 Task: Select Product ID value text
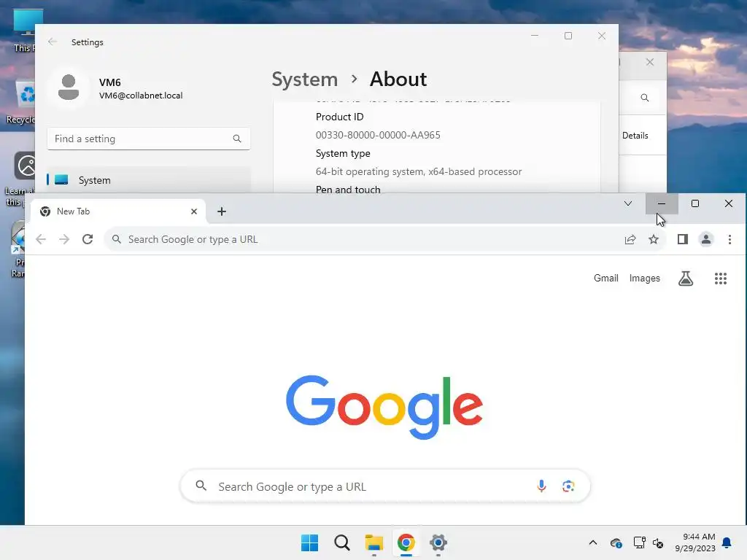(378, 135)
